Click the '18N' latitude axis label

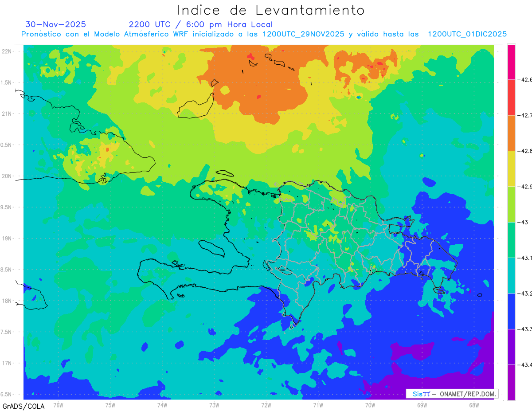pos(8,301)
